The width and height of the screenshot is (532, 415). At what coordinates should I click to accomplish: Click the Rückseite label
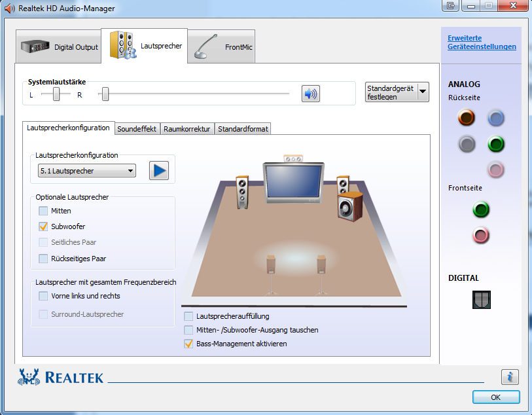(464, 98)
